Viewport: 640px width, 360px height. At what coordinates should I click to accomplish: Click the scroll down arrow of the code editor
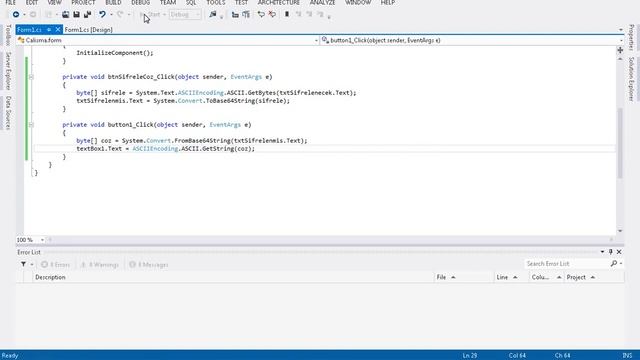pos(620,231)
